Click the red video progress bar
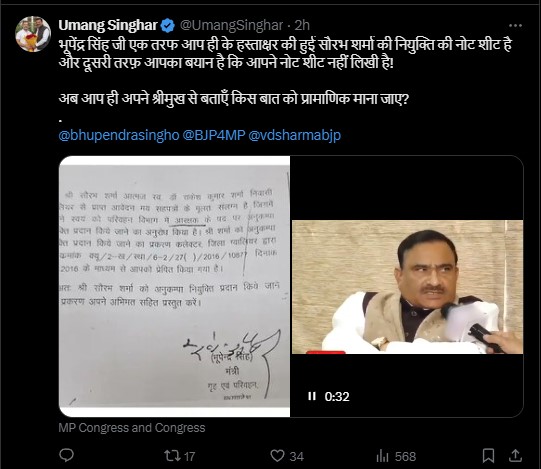 coord(325,352)
